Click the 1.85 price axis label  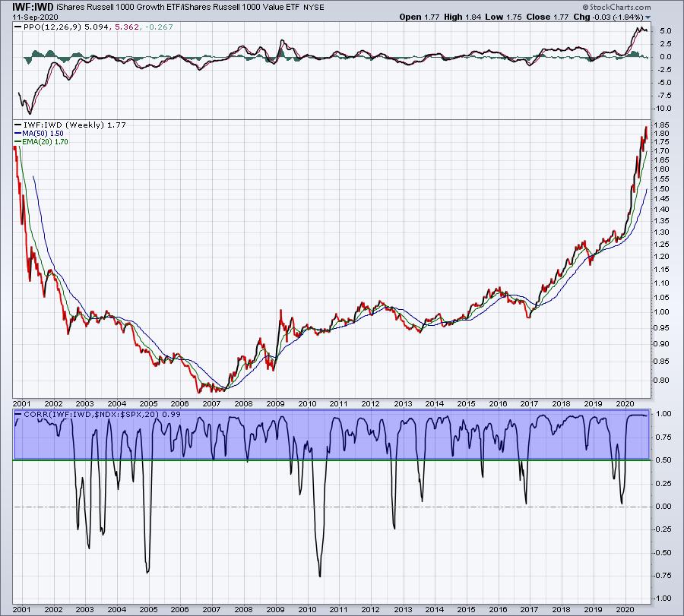coord(661,125)
